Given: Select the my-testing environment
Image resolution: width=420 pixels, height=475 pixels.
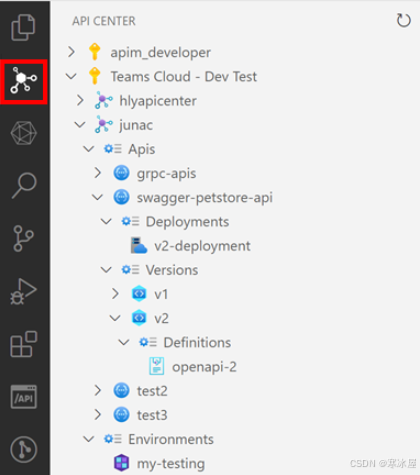Looking at the screenshot, I should [159, 463].
